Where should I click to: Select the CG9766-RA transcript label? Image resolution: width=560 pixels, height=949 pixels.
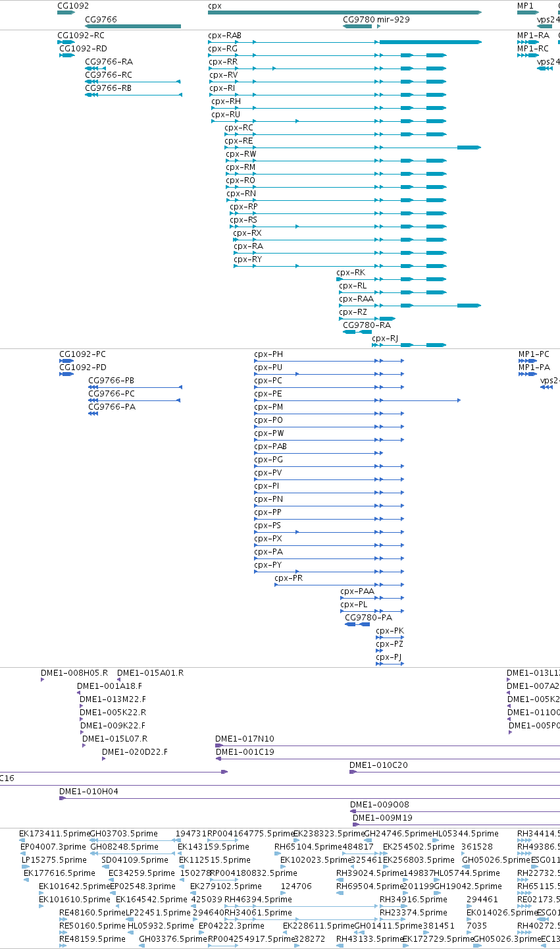coord(109,62)
